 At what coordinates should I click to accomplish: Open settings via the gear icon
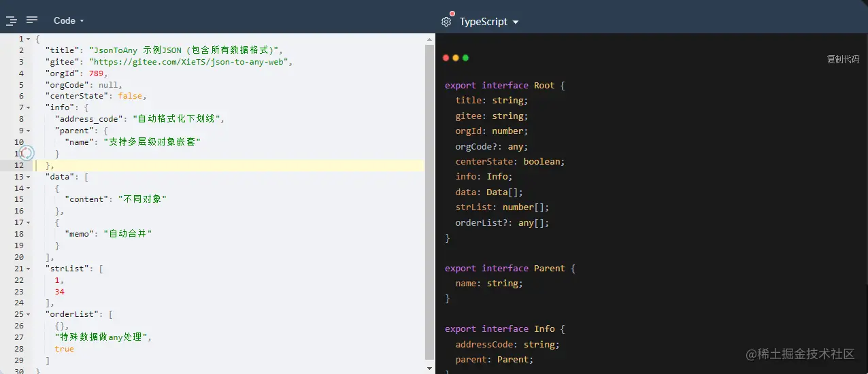446,22
